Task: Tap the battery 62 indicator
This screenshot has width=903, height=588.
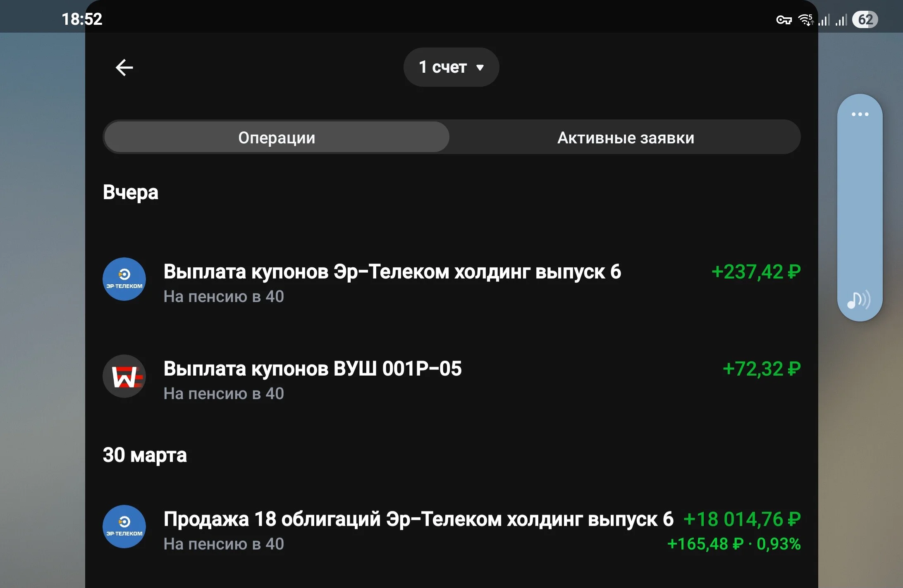Action: (x=865, y=19)
